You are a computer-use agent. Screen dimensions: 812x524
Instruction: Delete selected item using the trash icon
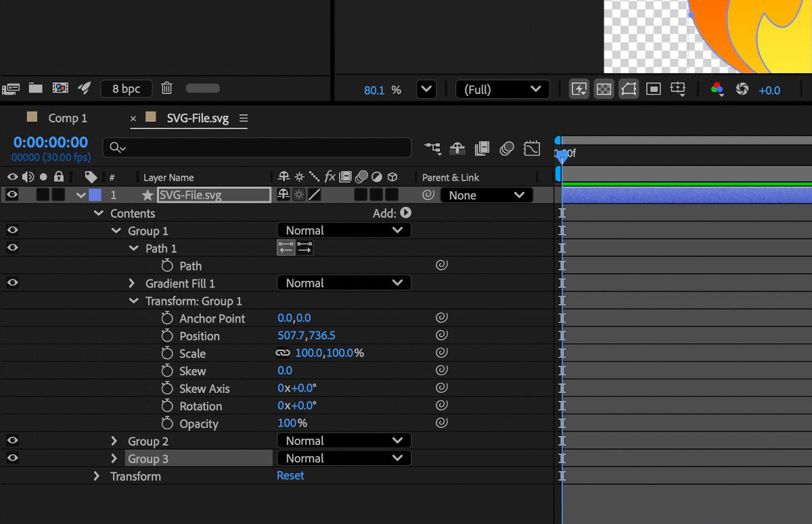click(166, 88)
